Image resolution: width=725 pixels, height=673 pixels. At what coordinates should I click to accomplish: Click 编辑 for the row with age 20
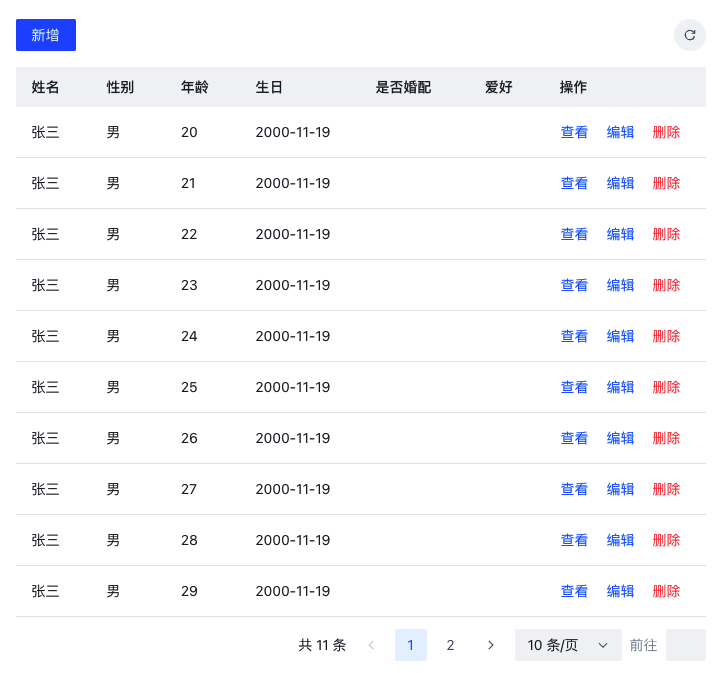click(620, 132)
